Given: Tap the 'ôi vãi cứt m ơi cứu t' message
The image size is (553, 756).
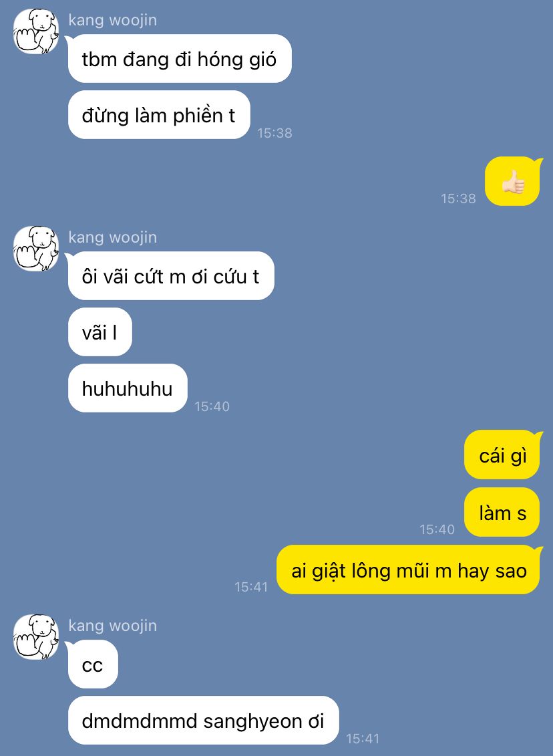Looking at the screenshot, I should (171, 276).
